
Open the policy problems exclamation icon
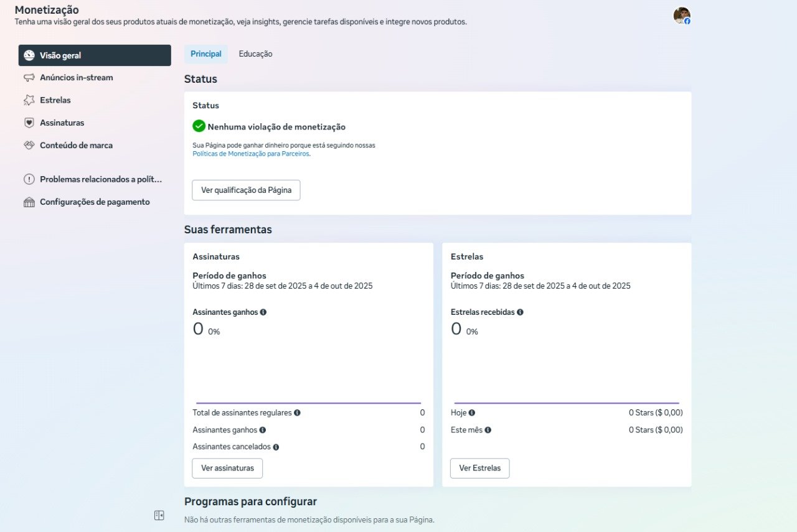[x=29, y=179]
